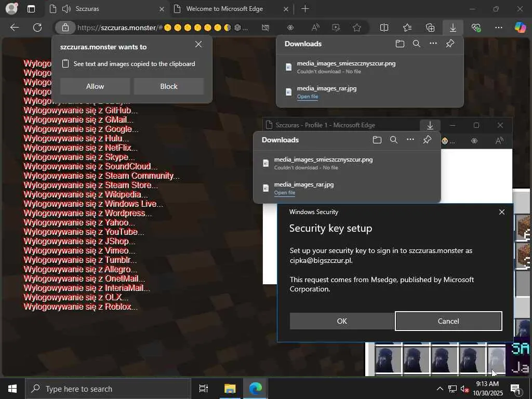Open Browser essentials heart icon
The height and width of the screenshot is (399, 532).
tap(476, 28)
